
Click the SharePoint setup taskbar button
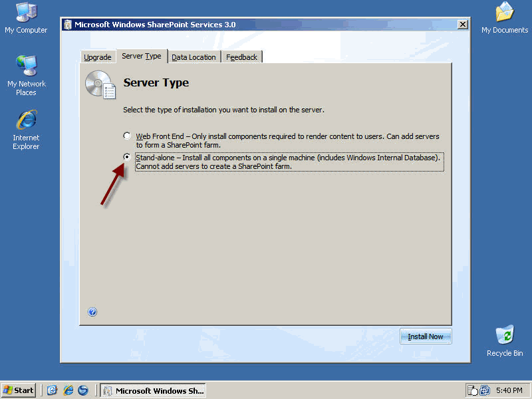(153, 391)
